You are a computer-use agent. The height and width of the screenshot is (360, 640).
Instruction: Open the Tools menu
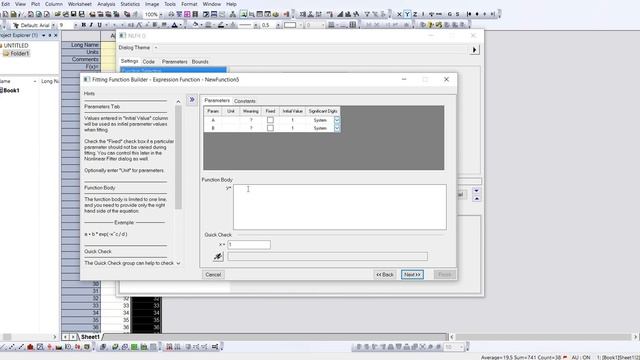coord(170,4)
